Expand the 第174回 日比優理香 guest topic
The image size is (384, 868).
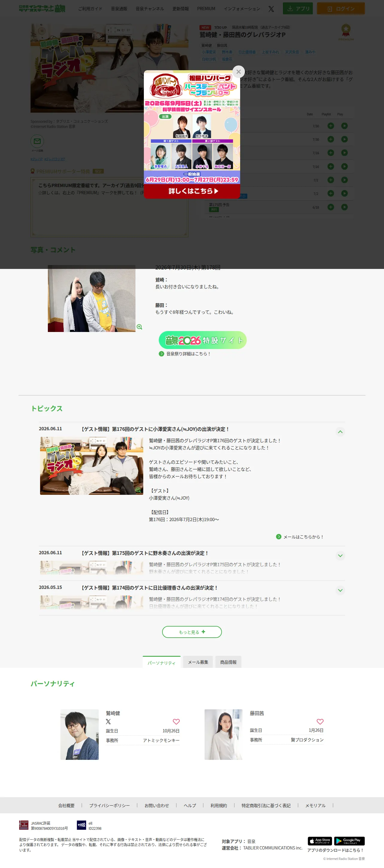tap(340, 590)
